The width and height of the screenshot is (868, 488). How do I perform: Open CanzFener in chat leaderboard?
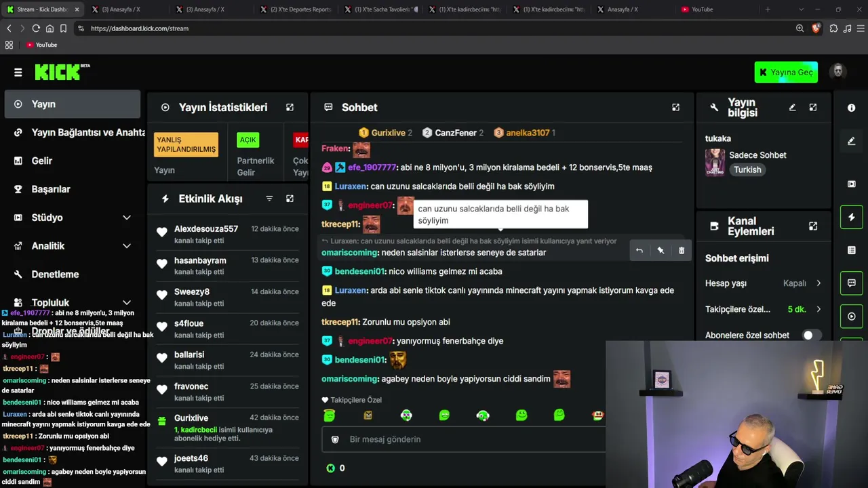[x=452, y=133]
